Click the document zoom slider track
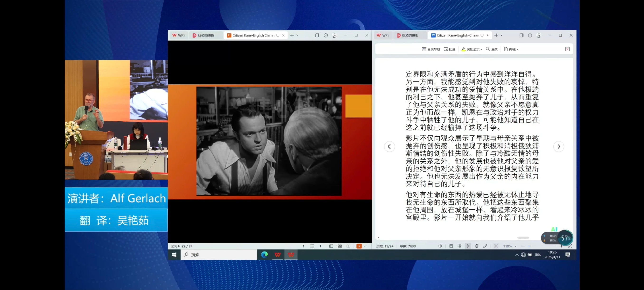Image resolution: width=644 pixels, height=290 pixels. coord(542,246)
